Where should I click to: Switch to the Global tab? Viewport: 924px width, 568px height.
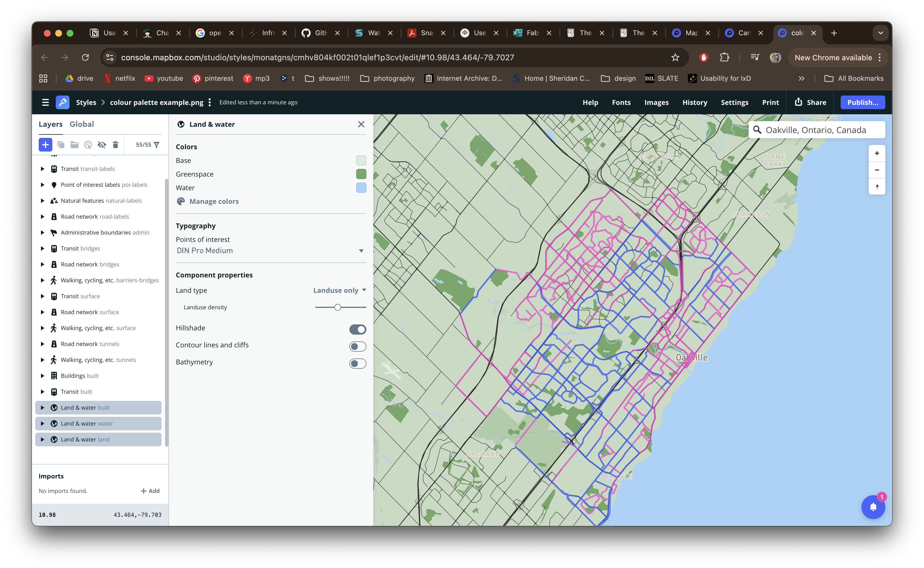click(x=82, y=124)
